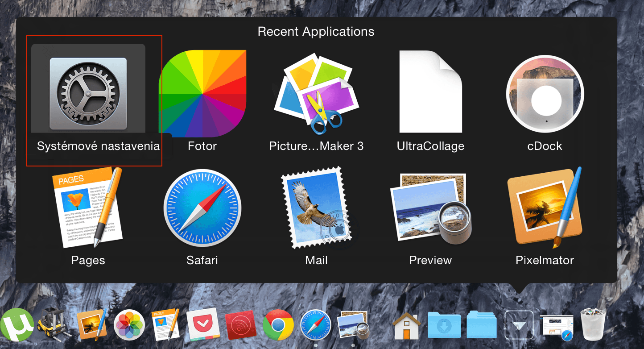Launch Google Chrome from the Dock

(278, 325)
